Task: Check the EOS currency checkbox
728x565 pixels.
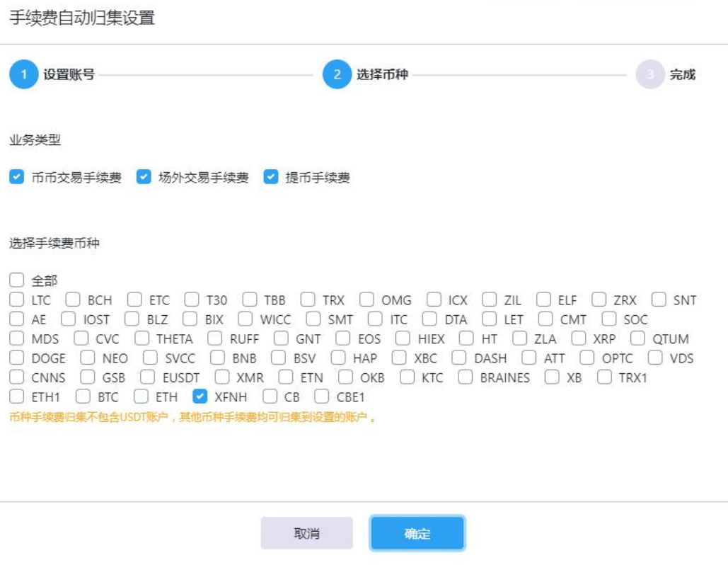Action: 343,338
